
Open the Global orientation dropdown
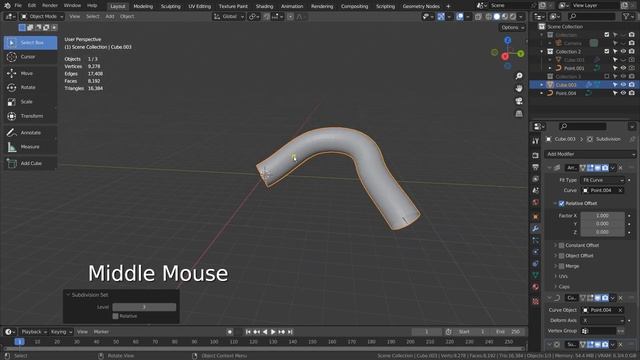[229, 17]
